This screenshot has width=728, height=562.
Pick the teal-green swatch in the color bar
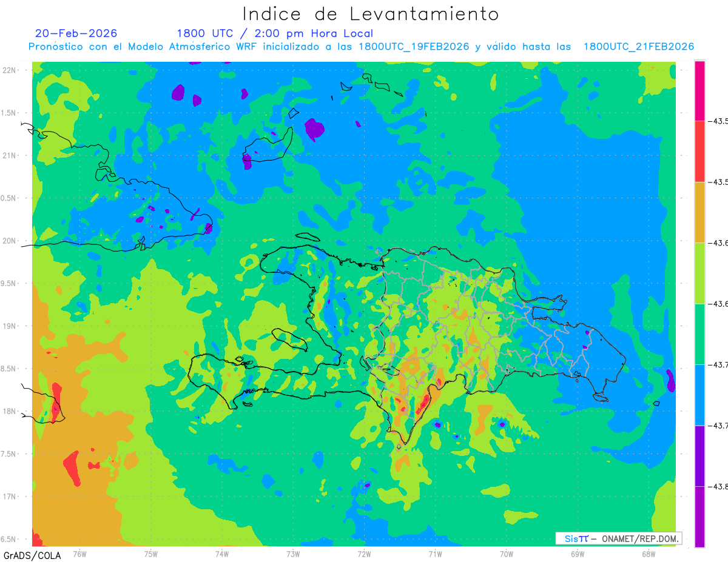[700, 334]
